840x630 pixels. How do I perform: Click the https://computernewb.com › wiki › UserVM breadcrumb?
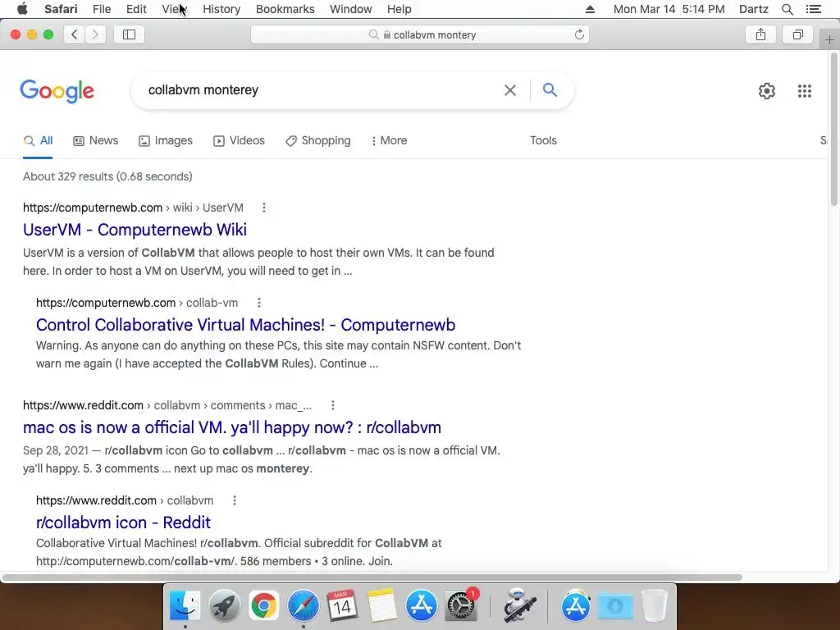133,208
